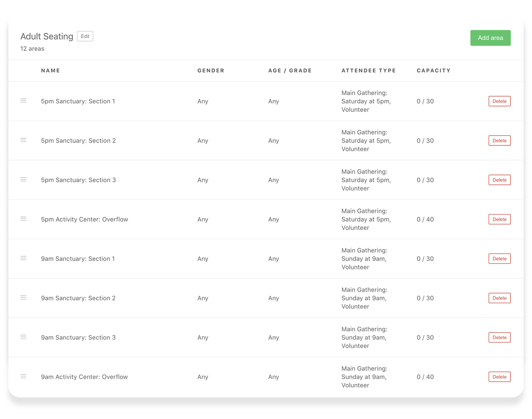
Task: Click the Edit button next to Adult Seating
Action: coord(85,36)
